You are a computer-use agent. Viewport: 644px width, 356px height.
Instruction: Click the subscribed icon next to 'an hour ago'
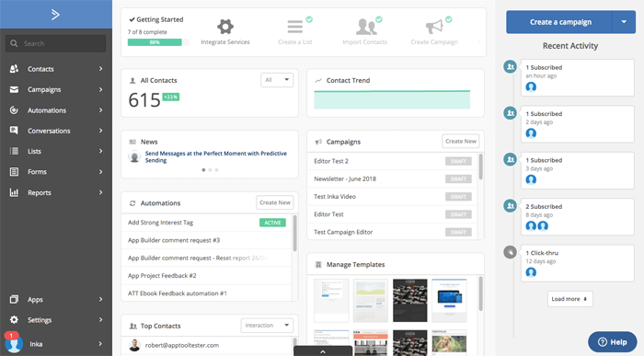(510, 66)
